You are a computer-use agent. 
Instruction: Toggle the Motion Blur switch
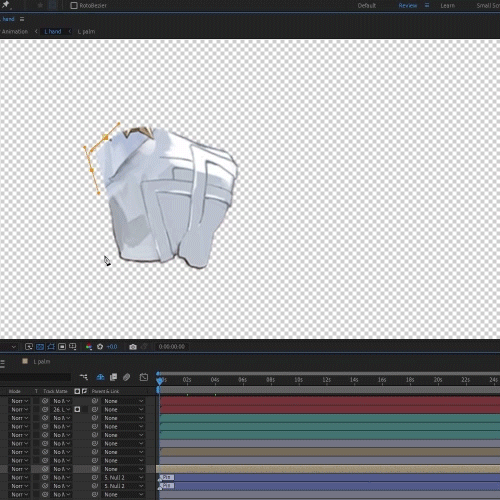point(126,377)
